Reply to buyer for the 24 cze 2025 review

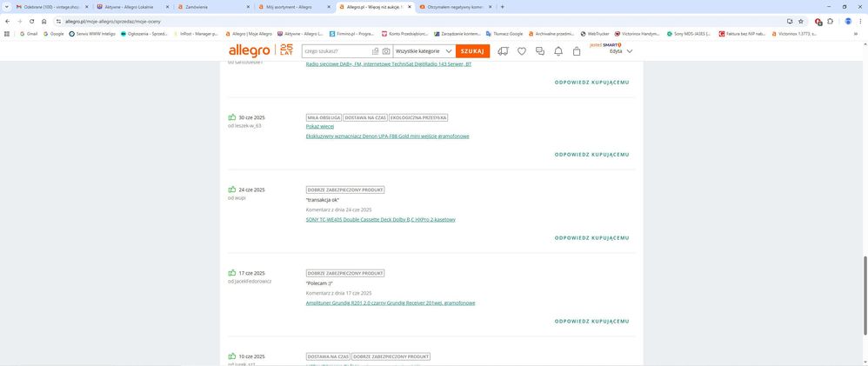[591, 238]
